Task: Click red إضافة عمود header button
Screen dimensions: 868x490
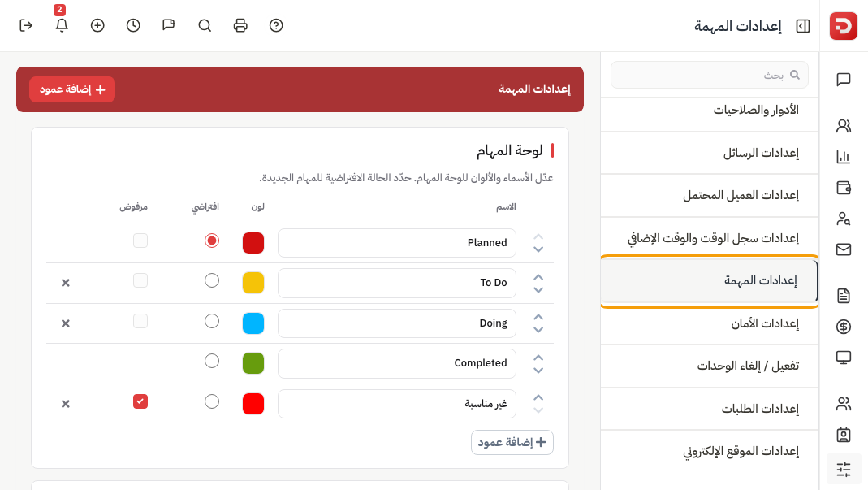Action: pyautogui.click(x=72, y=89)
